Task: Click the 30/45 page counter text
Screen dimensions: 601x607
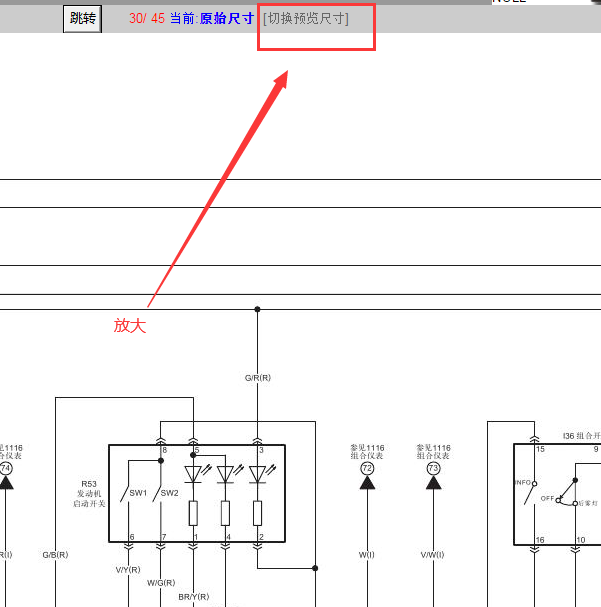Action: 147,18
